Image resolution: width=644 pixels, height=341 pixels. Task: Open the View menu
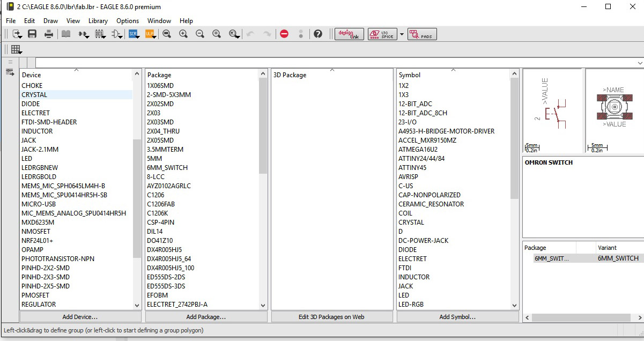coord(73,21)
